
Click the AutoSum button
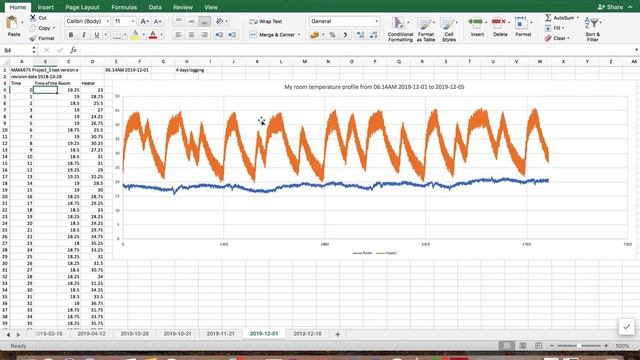[559, 18]
